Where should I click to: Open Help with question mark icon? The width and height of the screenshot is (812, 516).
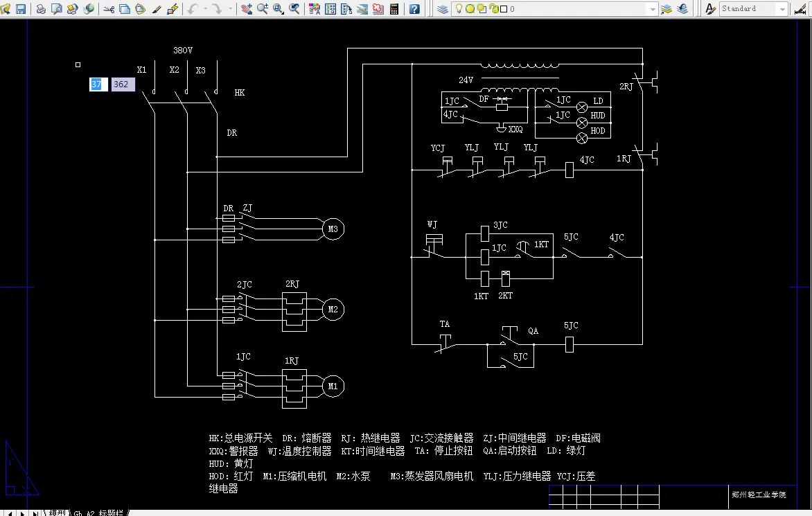[414, 8]
